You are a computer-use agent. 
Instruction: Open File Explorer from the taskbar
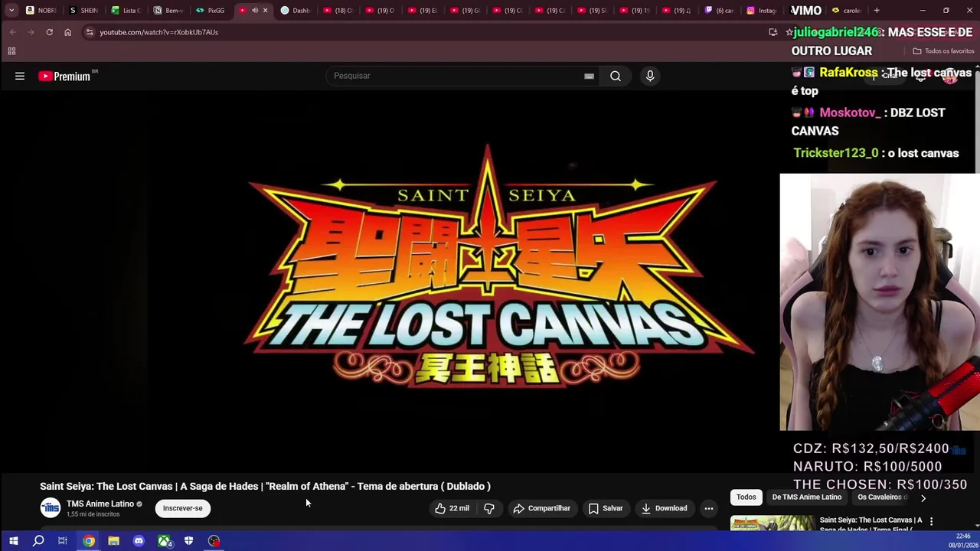click(113, 541)
